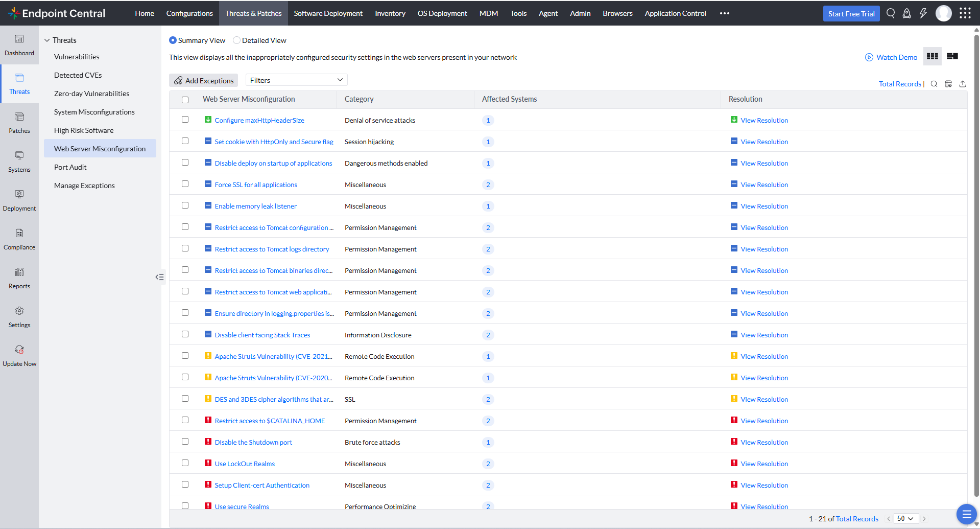
Task: Open the Filters dropdown
Action: 296,80
